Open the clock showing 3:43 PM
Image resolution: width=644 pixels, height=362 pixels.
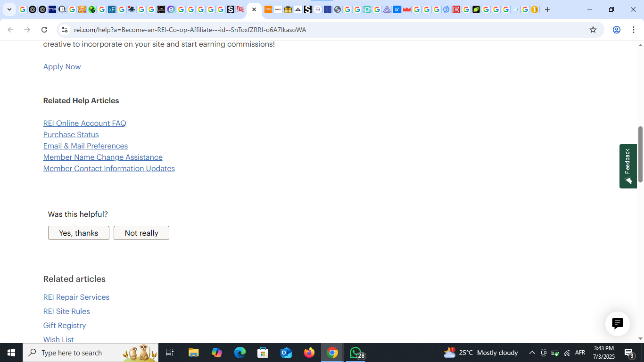(x=604, y=353)
